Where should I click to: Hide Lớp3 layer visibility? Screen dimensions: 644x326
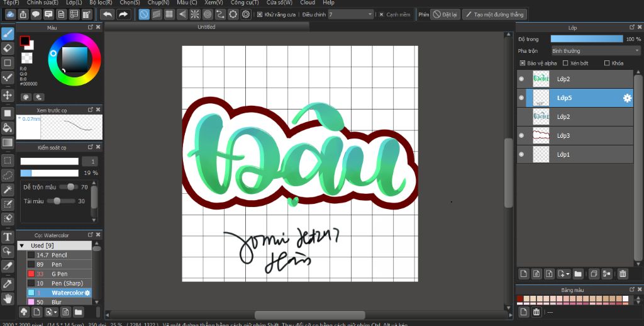coord(521,136)
